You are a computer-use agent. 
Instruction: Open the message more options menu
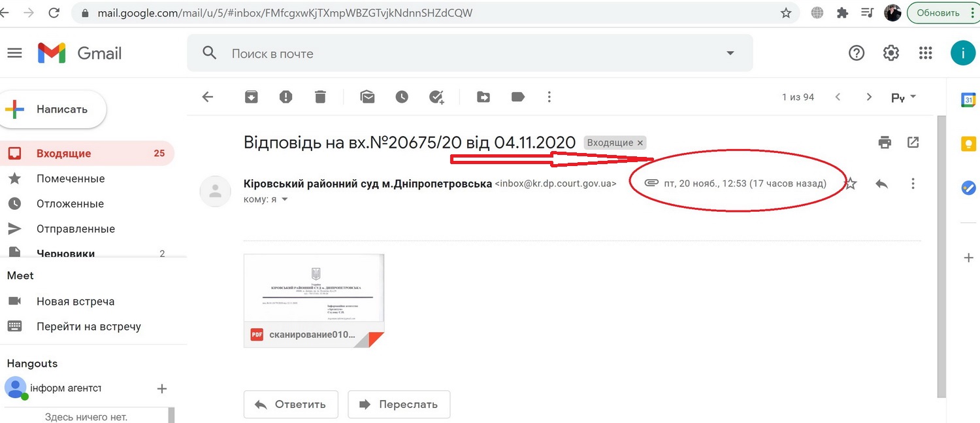[913, 184]
